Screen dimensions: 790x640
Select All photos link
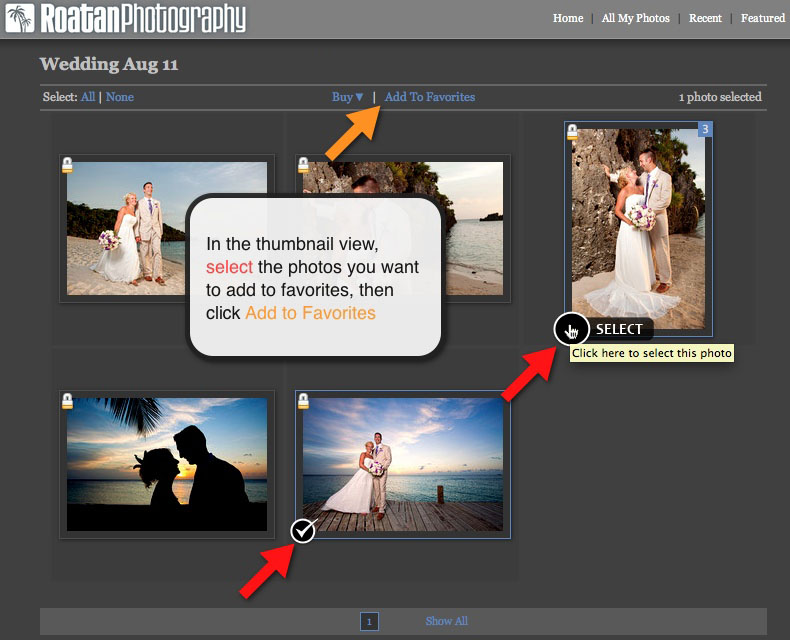click(88, 97)
